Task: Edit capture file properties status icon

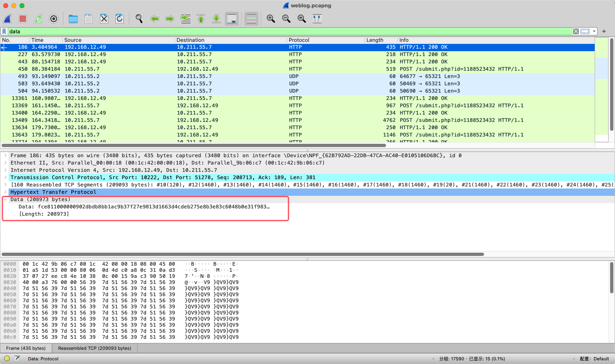Action: pyautogui.click(x=17, y=358)
